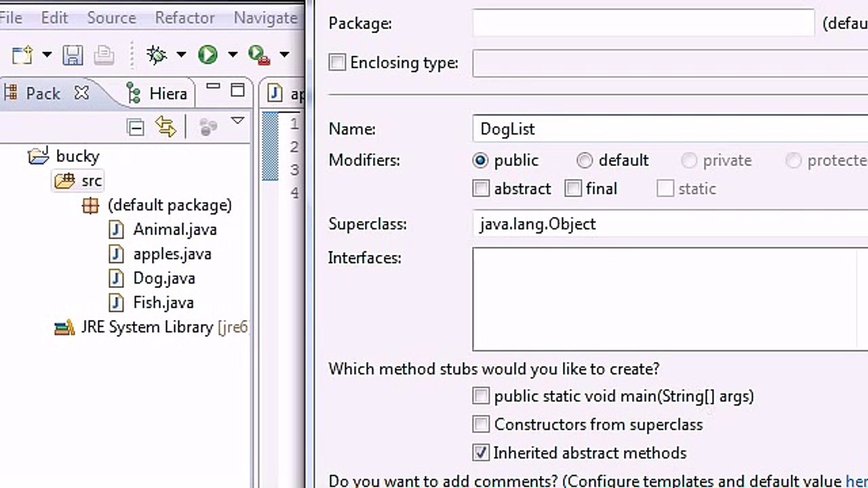Screen dimensions: 868x488
Task: Click the JRE System Library books icon
Action: (x=64, y=328)
